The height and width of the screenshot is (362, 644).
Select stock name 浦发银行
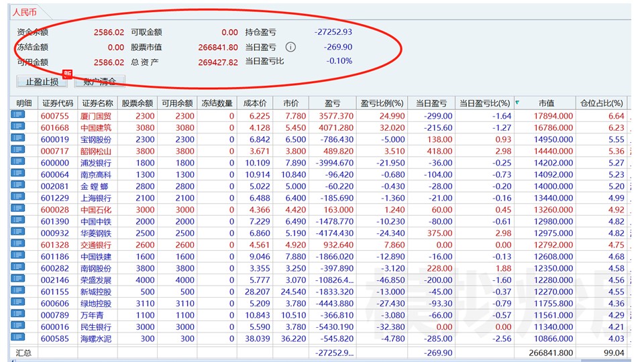pos(96,163)
